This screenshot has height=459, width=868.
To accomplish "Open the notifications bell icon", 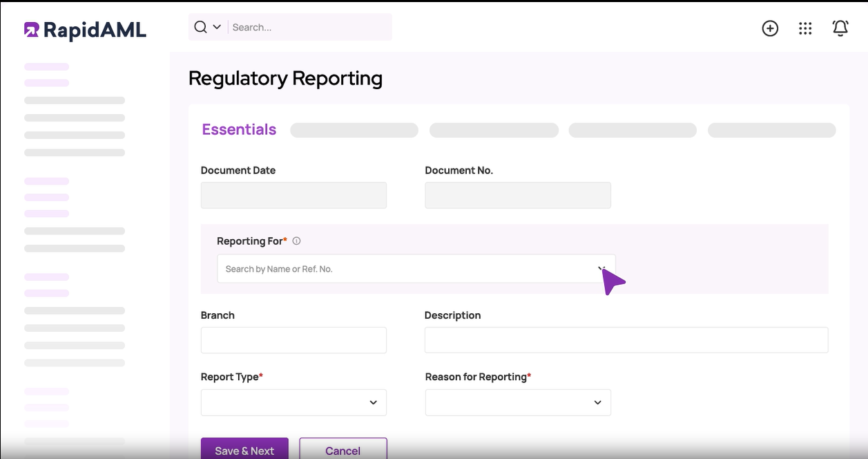I will [x=840, y=28].
